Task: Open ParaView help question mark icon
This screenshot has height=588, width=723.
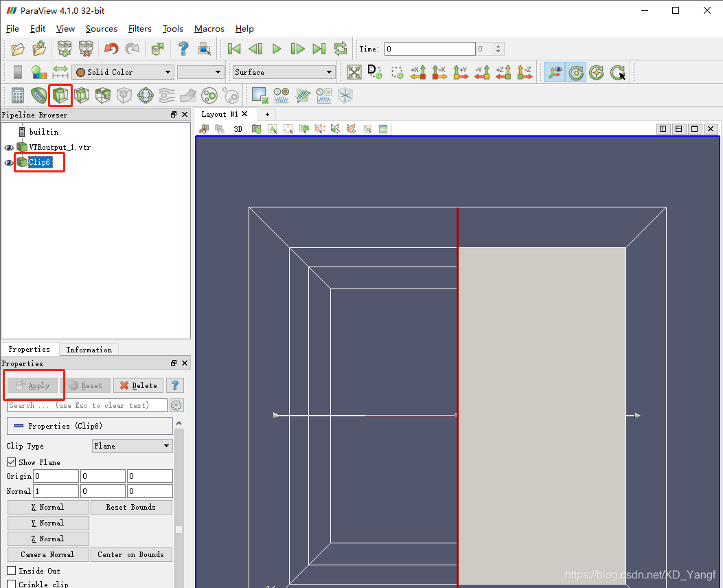Action: pos(183,48)
